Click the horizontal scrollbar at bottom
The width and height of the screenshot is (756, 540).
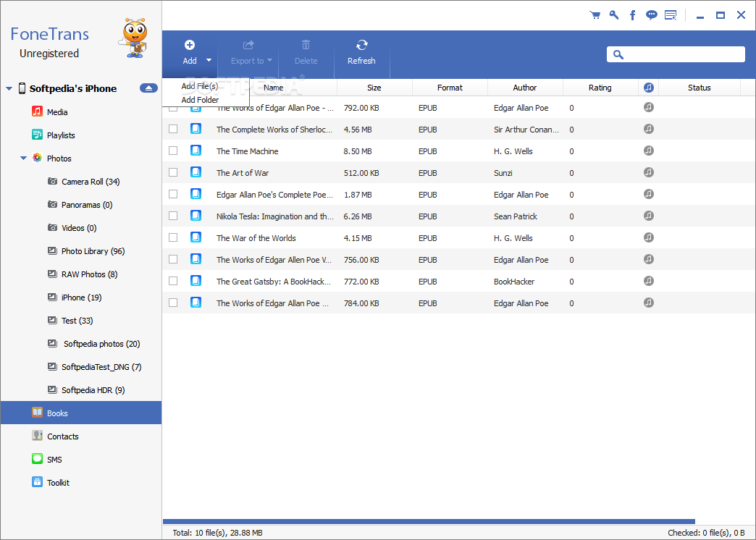[429, 521]
